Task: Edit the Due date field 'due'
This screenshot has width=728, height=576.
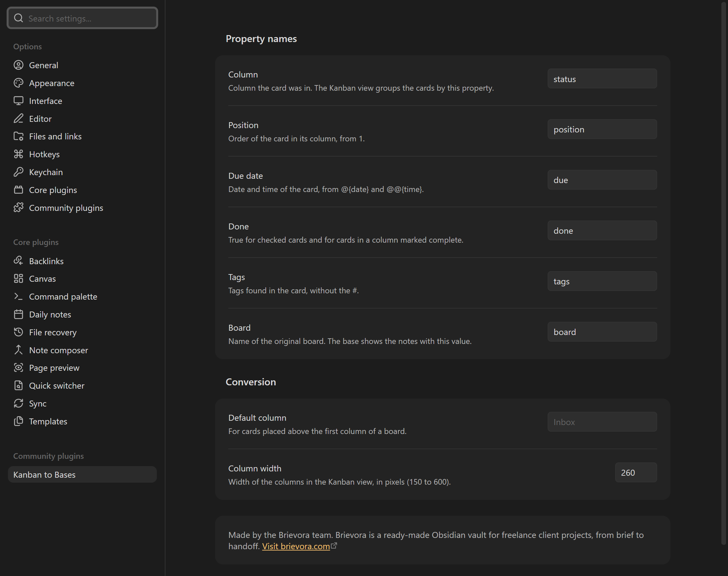Action: [602, 180]
